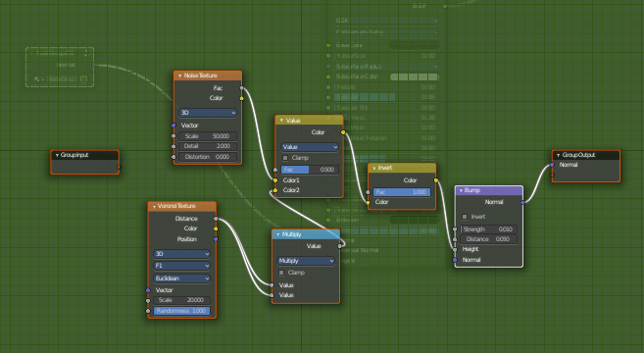Toggle Clamp checkbox in Value node
Viewport: 644px width, 353px height.
(x=285, y=158)
